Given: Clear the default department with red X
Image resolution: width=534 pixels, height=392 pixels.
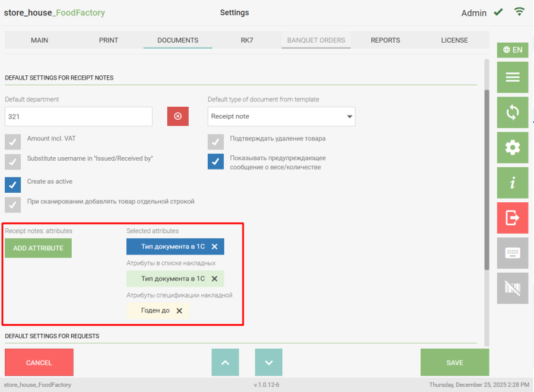Looking at the screenshot, I should (x=178, y=116).
